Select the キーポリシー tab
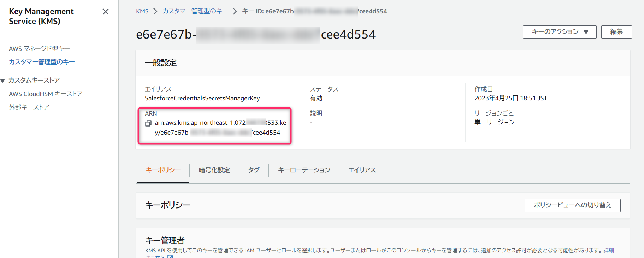 (163, 170)
